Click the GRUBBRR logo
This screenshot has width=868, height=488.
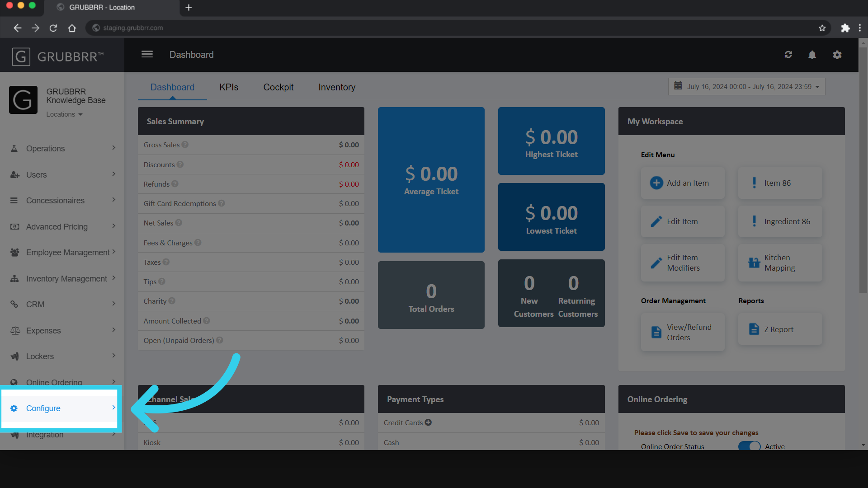tap(57, 57)
